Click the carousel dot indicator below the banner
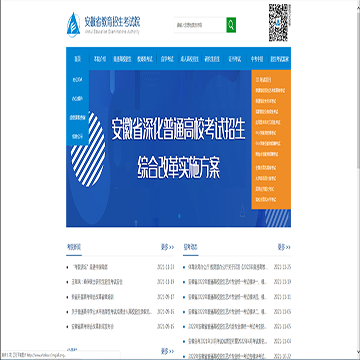Viewport: 360px width, 360px height. [x=179, y=216]
